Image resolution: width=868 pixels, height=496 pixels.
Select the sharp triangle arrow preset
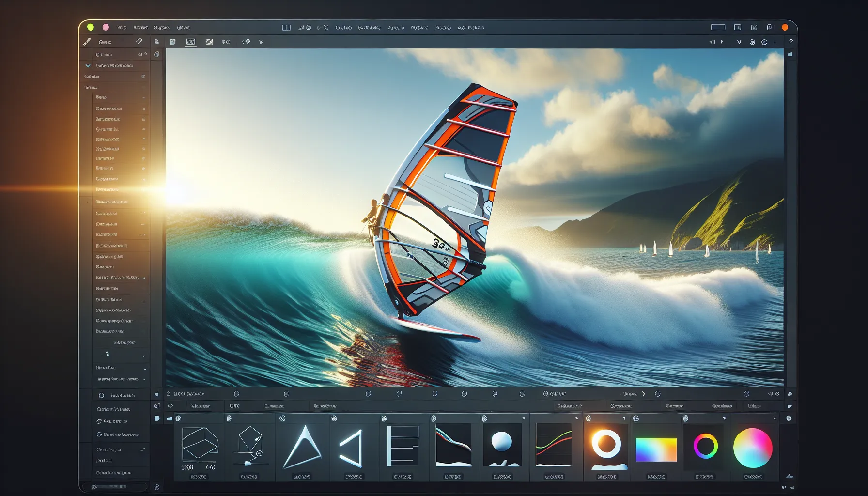click(302, 446)
